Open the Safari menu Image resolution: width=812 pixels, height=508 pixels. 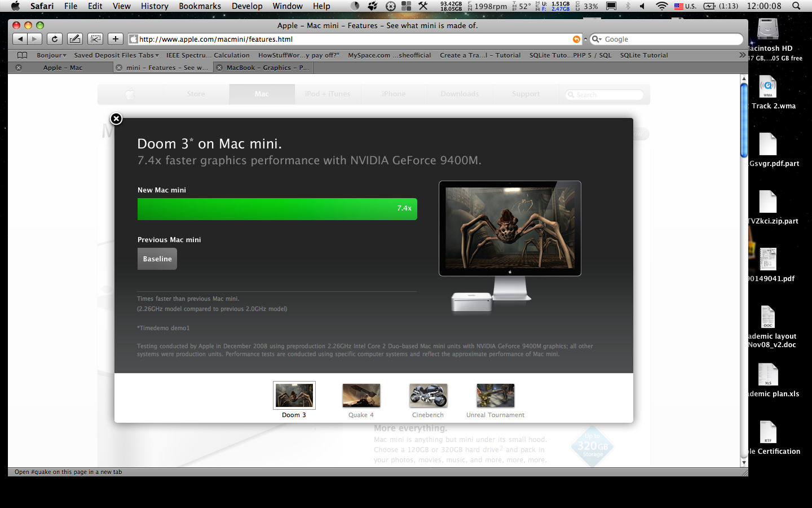(42, 6)
